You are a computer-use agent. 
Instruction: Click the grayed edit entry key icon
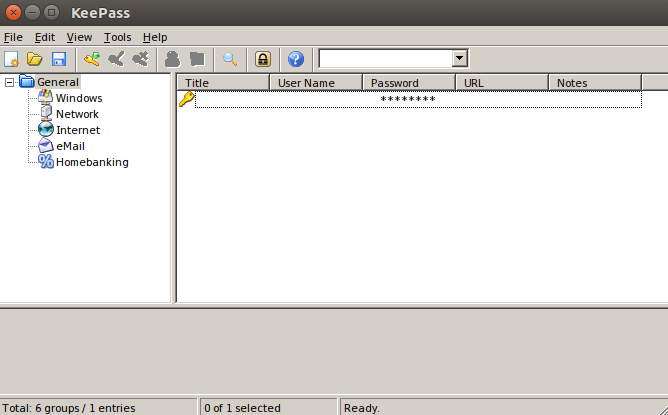[116, 59]
